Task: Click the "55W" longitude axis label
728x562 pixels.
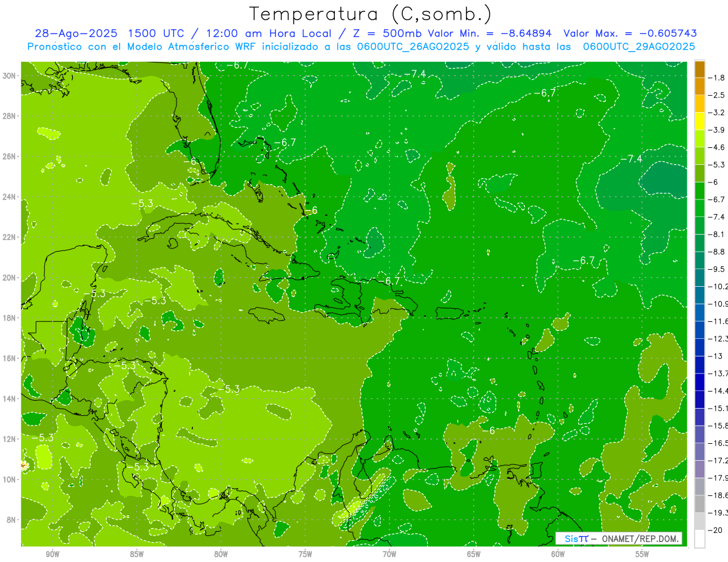Action: 642,554
